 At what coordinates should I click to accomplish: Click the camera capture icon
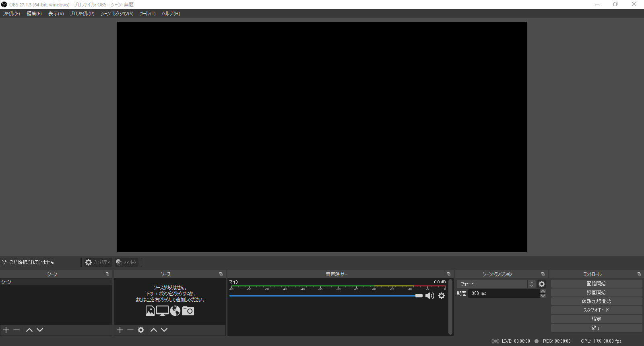click(188, 311)
